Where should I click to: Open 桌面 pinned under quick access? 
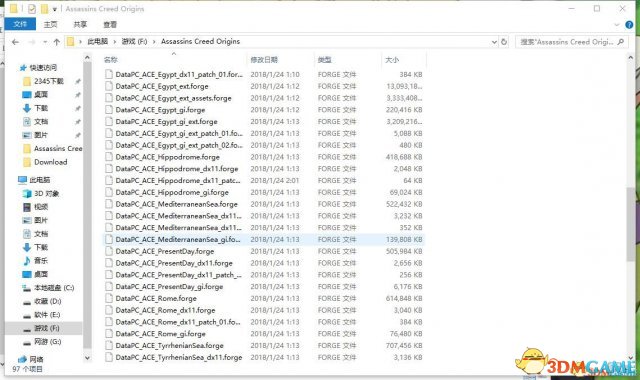pos(41,95)
